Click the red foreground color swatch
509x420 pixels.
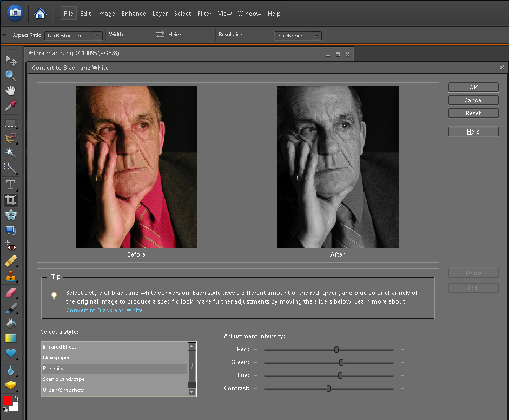coord(8,401)
